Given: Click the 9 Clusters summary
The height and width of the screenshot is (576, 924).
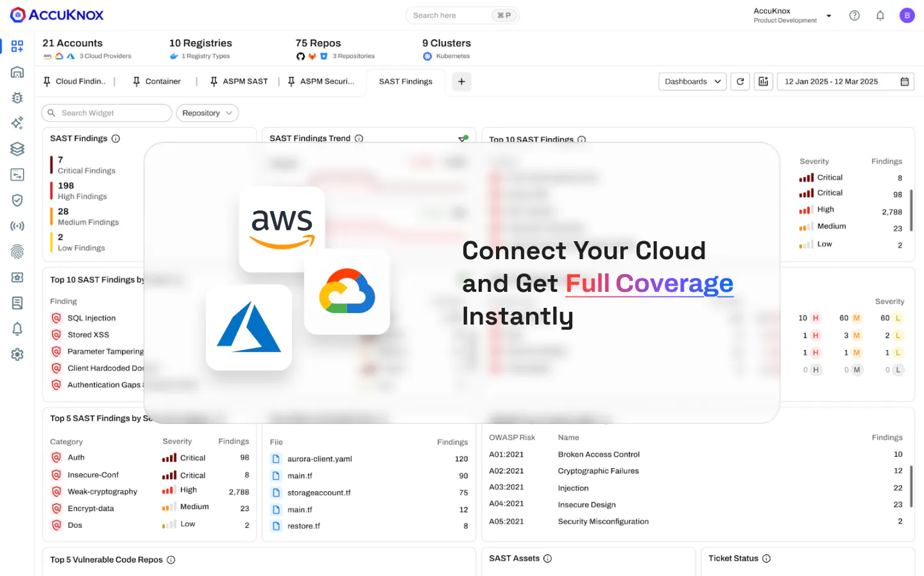Looking at the screenshot, I should click(x=447, y=49).
